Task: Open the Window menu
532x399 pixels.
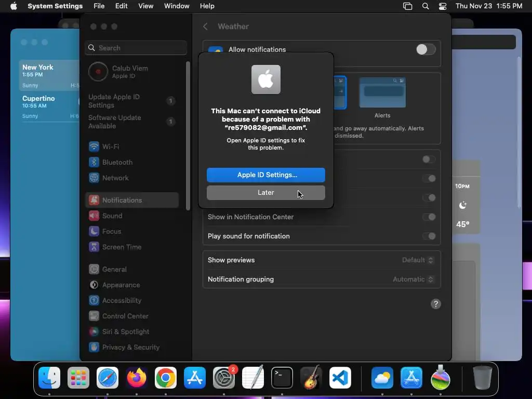Action: coord(177,6)
